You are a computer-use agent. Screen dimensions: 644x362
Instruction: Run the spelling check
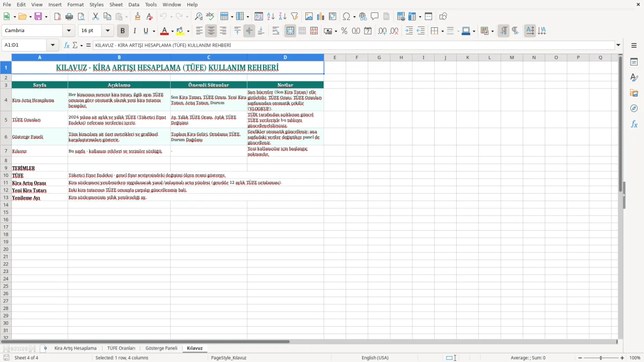point(210,17)
